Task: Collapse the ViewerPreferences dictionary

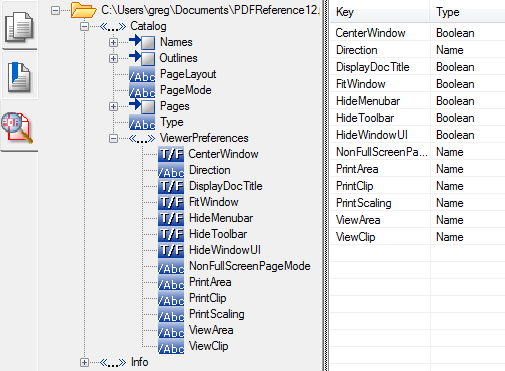Action: (x=113, y=138)
